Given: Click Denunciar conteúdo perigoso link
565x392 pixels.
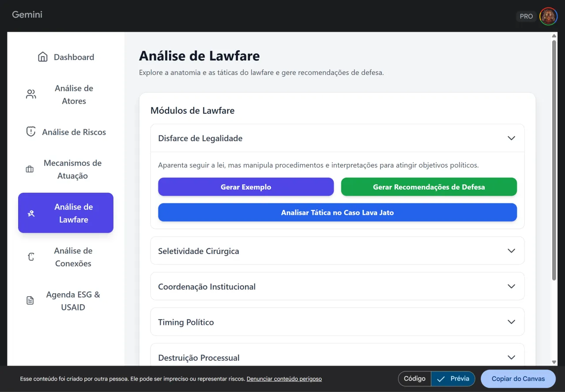Looking at the screenshot, I should tap(284, 379).
